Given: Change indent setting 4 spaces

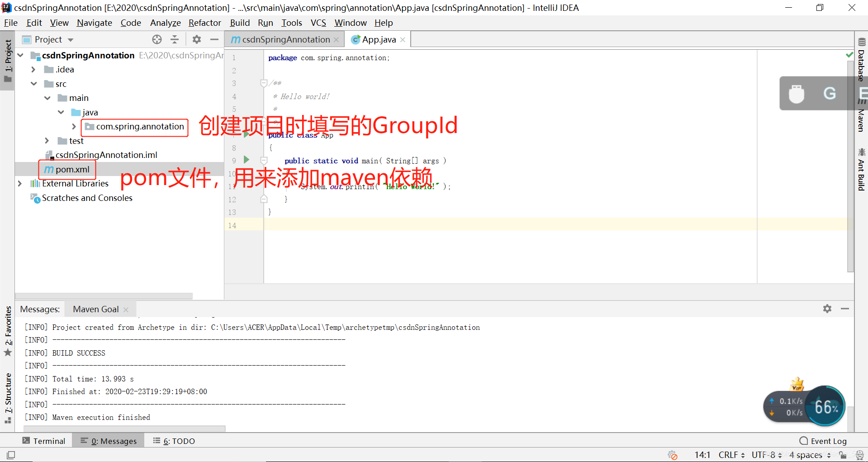Looking at the screenshot, I should point(810,455).
